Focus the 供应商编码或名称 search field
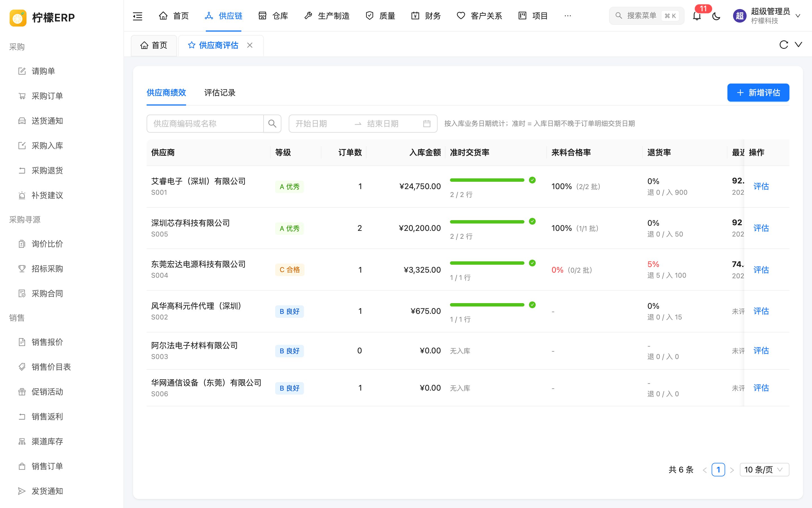Viewport: 812px width, 508px height. coord(205,124)
